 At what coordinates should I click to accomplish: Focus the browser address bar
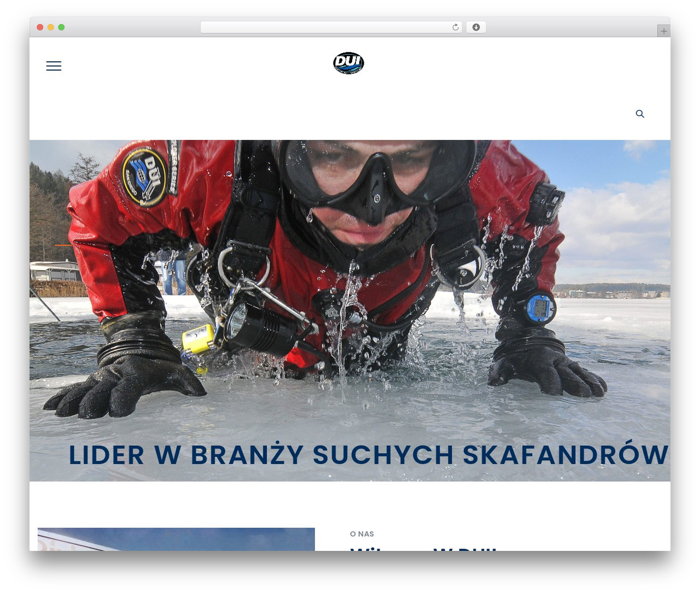[x=331, y=27]
